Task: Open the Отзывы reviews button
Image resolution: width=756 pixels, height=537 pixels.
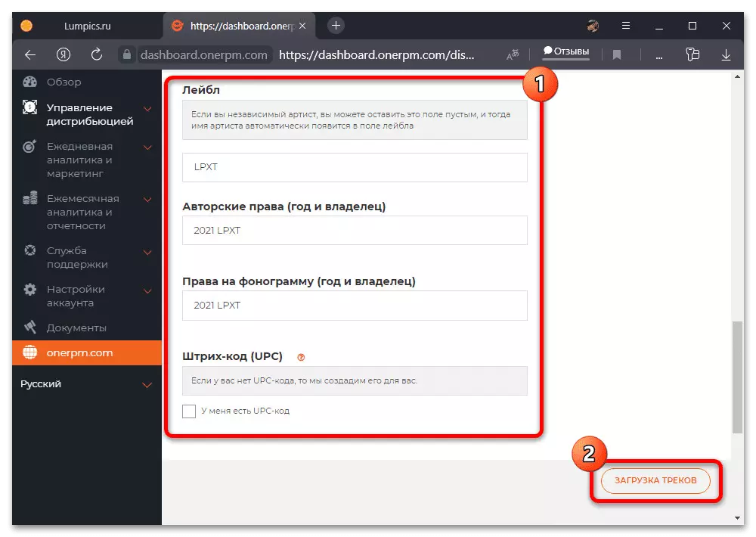Action: point(566,51)
